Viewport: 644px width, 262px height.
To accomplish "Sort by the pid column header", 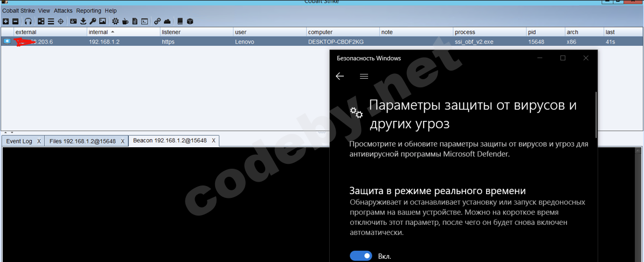I will 545,32.
